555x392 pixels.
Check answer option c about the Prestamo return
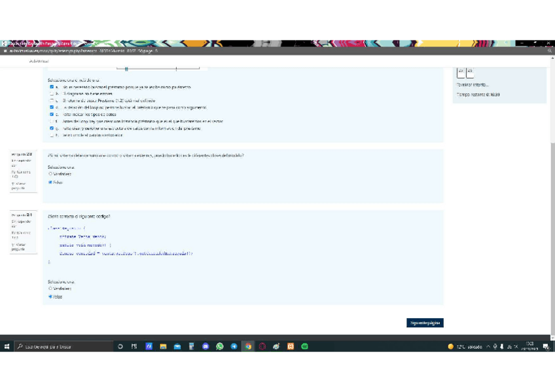point(52,101)
